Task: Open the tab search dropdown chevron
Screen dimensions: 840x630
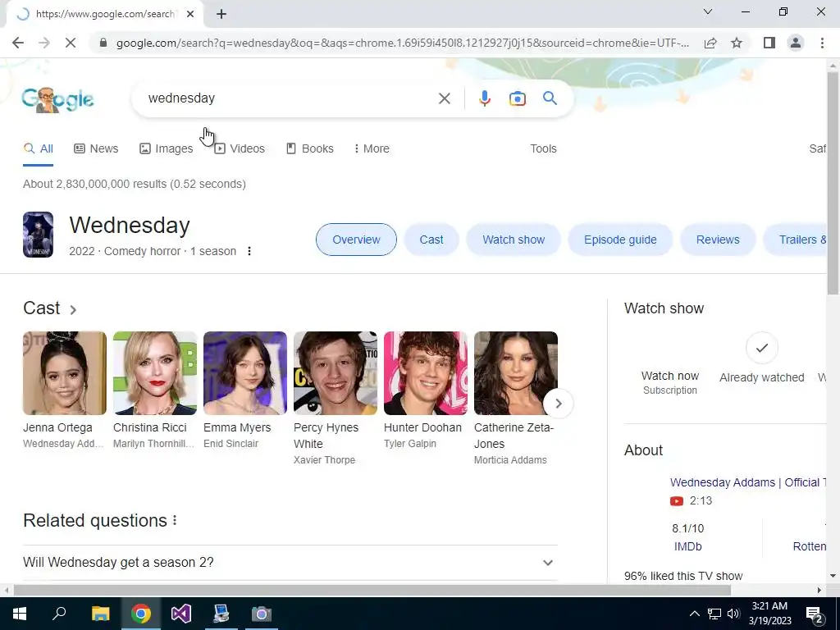Action: (708, 11)
